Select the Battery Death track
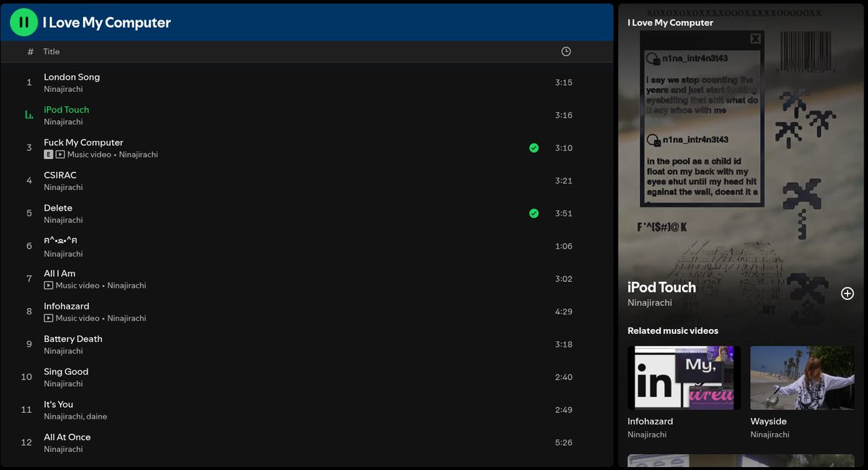This screenshot has width=868, height=470. [x=73, y=338]
